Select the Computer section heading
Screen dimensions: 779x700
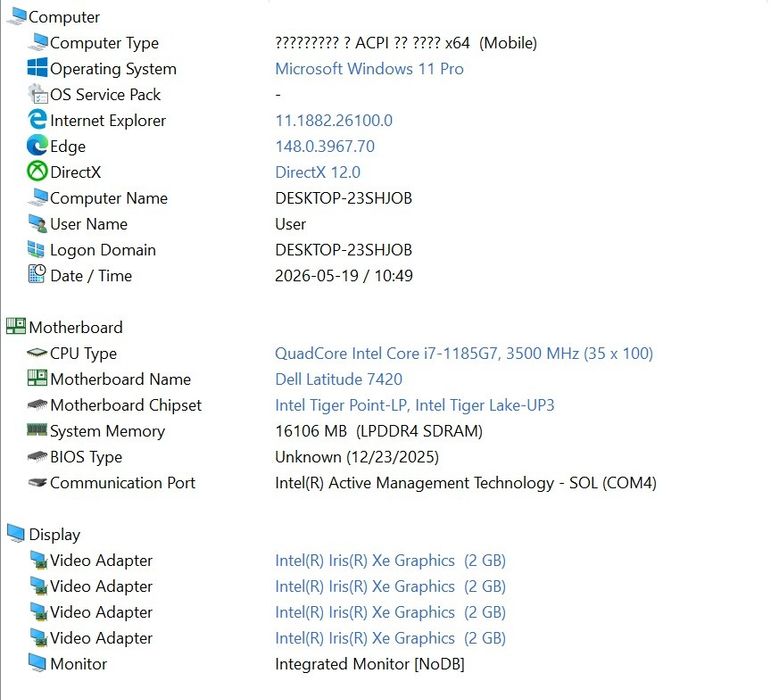pyautogui.click(x=64, y=17)
